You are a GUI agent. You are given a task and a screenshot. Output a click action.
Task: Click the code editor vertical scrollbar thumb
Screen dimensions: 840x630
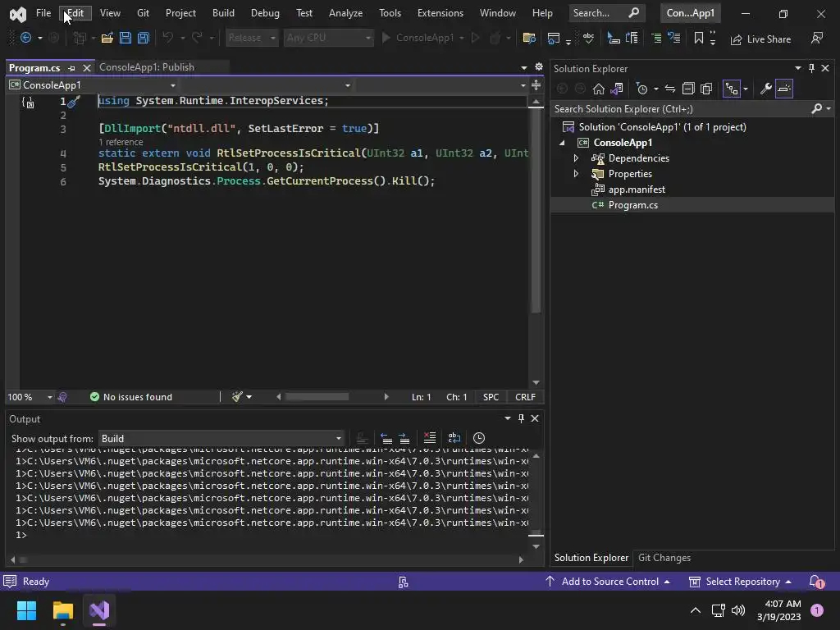536,210
